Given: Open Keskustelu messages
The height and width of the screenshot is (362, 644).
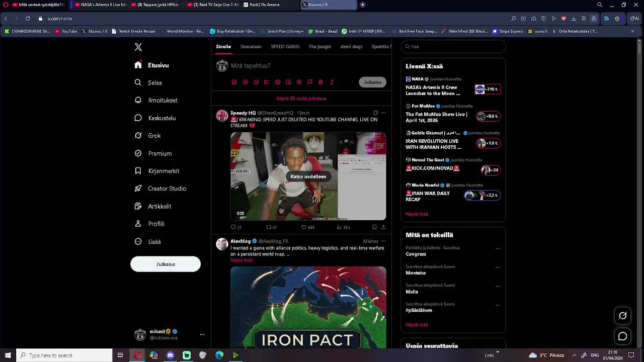Looking at the screenshot, I should [155, 118].
